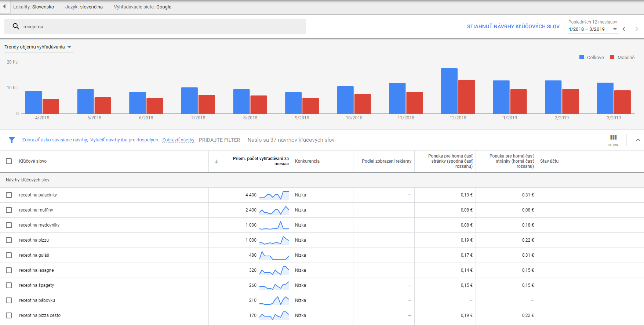The width and height of the screenshot is (644, 325).
Task: Collapse the table with the chevron up icon
Action: [x=638, y=140]
